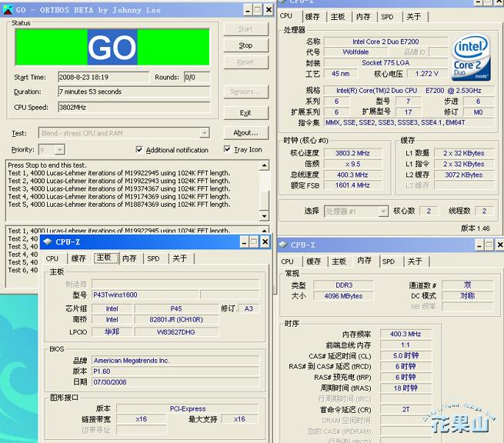Image resolution: width=504 pixels, height=443 pixels.
Task: Select 内存 tab in mainboard CPU-Z window
Action: click(x=129, y=258)
